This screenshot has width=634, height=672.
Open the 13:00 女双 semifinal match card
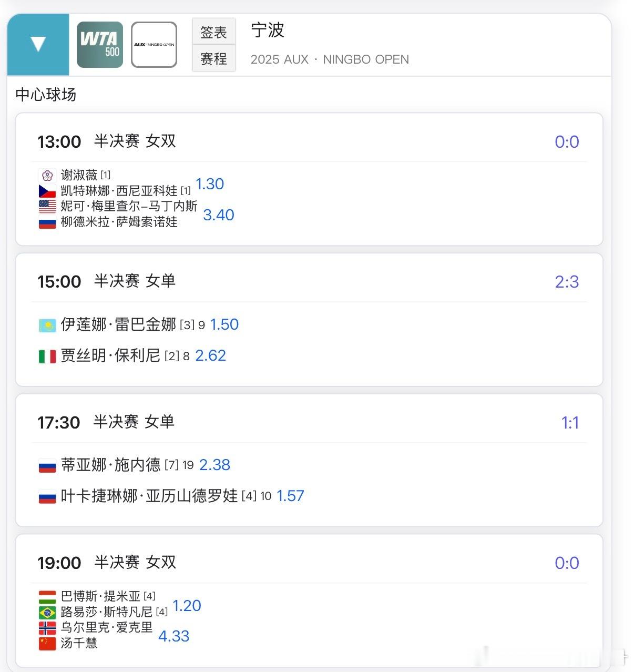pyautogui.click(x=309, y=179)
